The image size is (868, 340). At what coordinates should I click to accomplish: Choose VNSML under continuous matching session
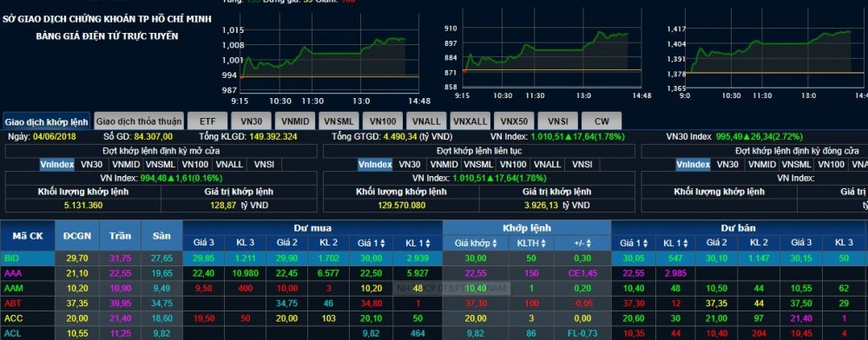click(478, 164)
